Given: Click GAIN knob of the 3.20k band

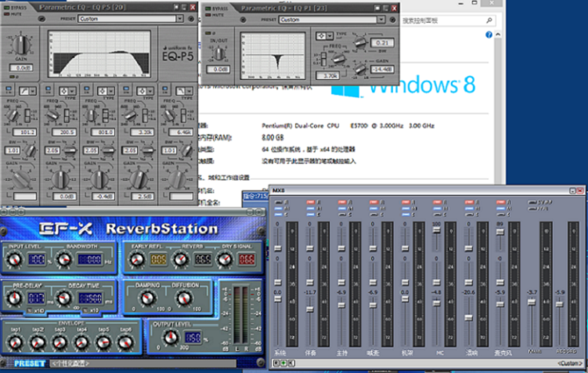Looking at the screenshot, I should (139, 179).
